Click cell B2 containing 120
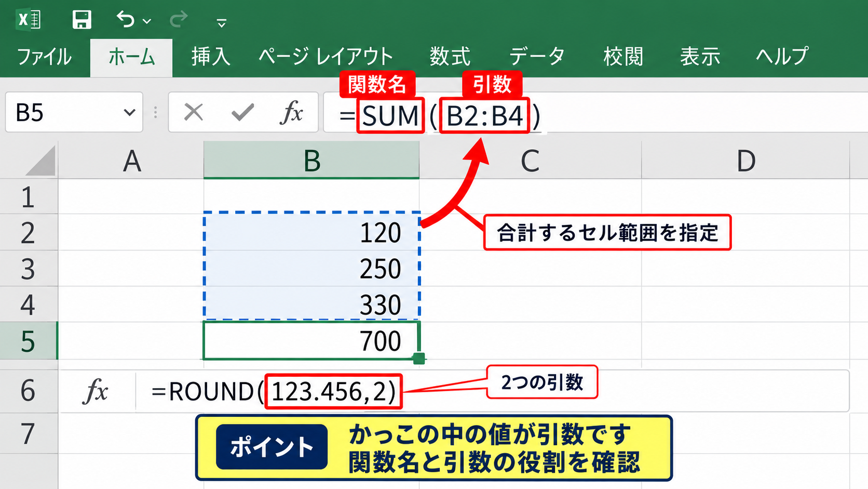 point(311,232)
